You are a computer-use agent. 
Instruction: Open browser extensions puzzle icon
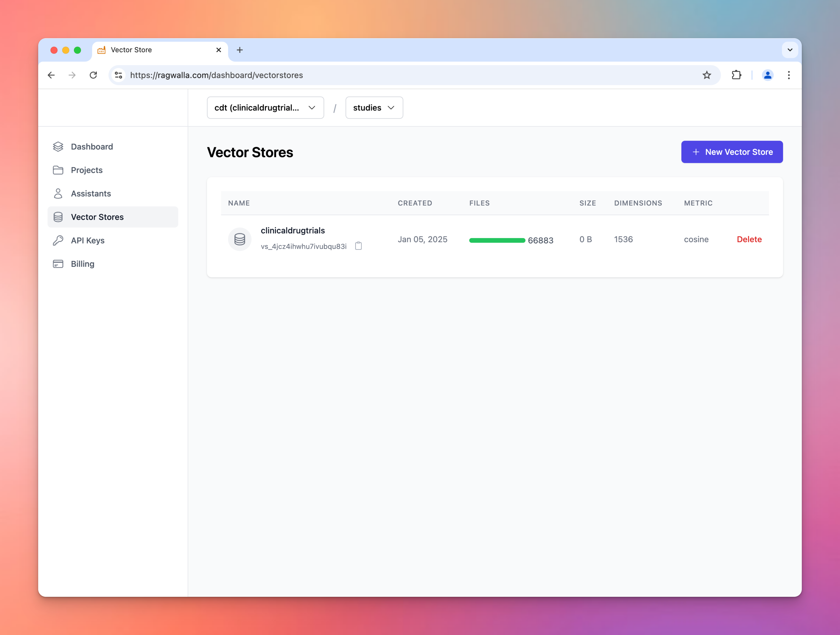(736, 75)
